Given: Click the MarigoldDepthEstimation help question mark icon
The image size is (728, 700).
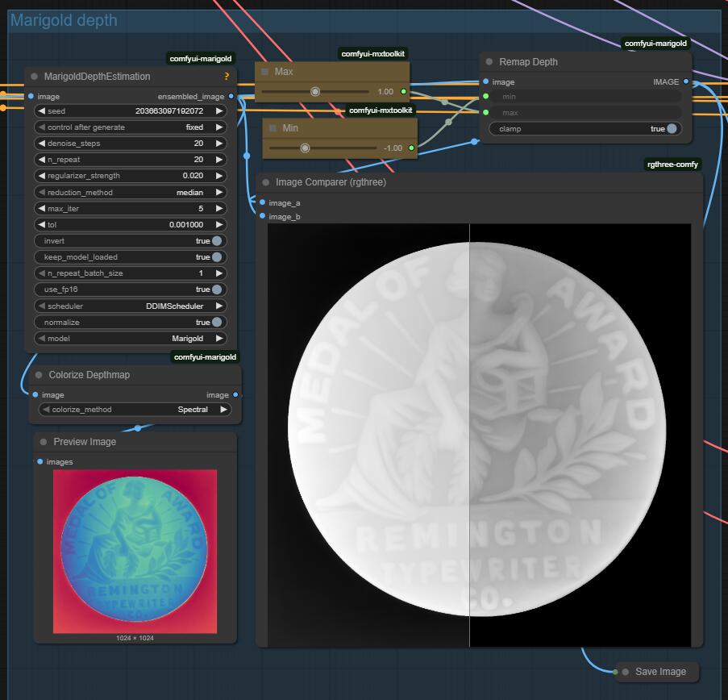Looking at the screenshot, I should pos(227,77).
